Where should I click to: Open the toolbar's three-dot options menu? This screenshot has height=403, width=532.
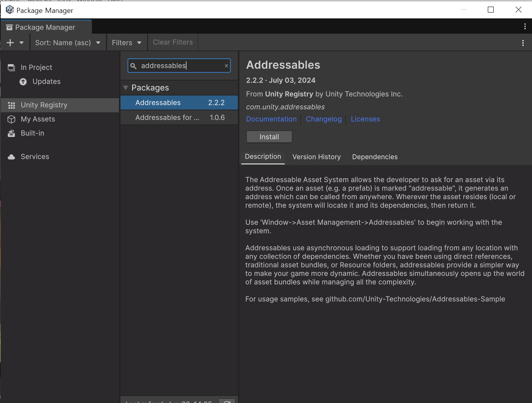pos(523,43)
